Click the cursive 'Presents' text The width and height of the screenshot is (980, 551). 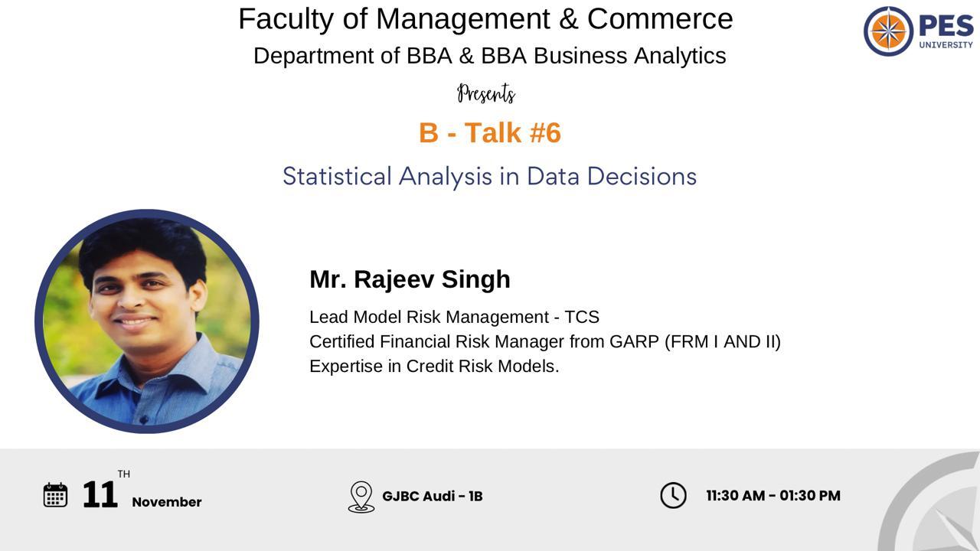486,93
